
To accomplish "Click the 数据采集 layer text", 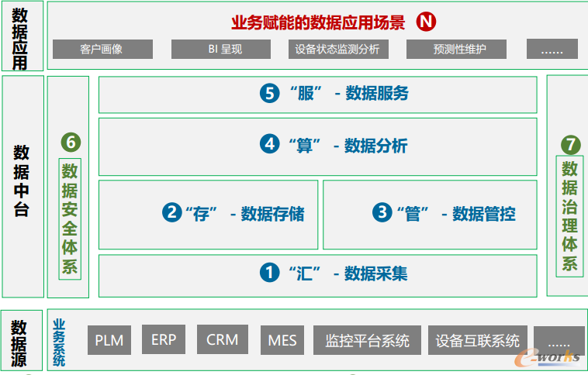I will 375,274.
